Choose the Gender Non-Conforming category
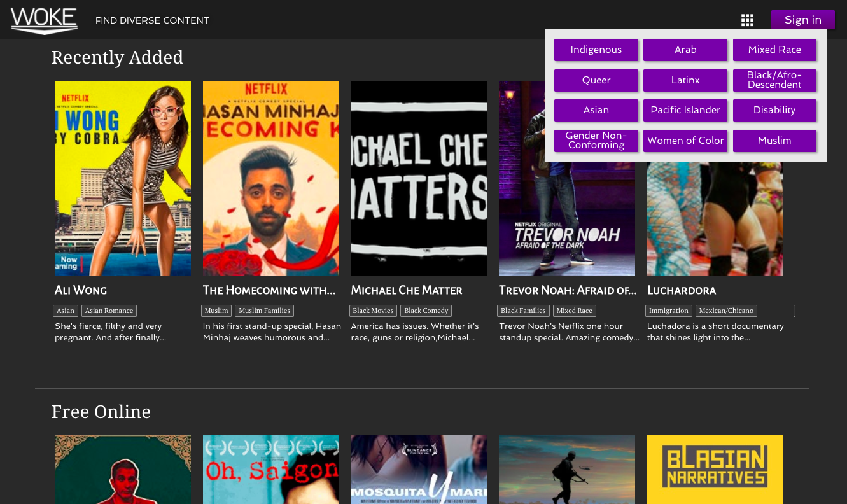847x504 pixels. (x=596, y=141)
